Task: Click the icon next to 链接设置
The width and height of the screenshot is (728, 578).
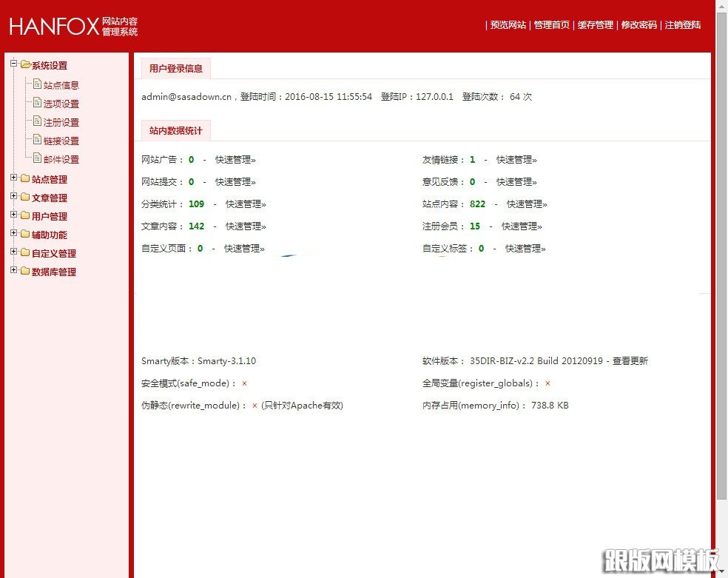Action: tap(37, 141)
